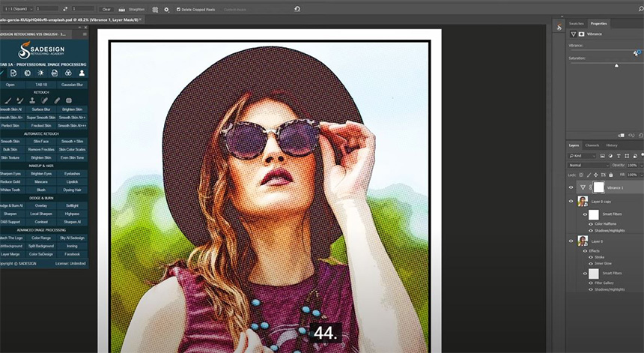This screenshot has height=353, width=644.
Task: Switch to the Channels tab
Action: point(592,145)
